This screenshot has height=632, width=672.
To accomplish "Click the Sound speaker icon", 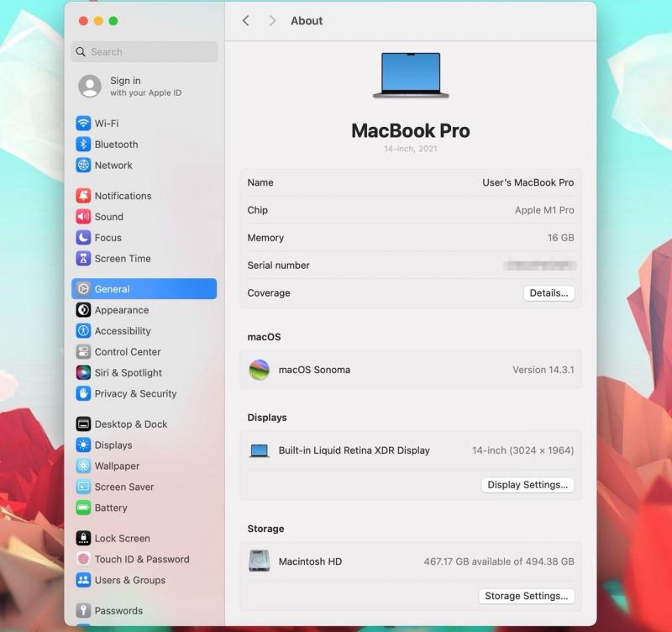I will pyautogui.click(x=83, y=217).
